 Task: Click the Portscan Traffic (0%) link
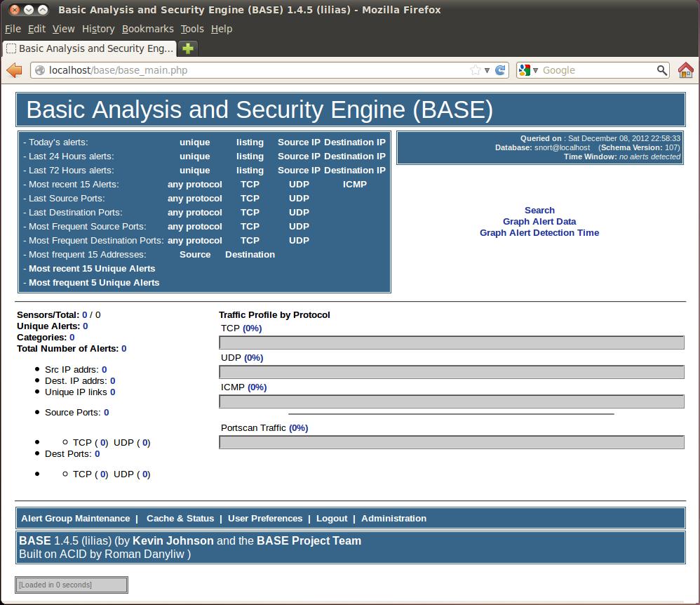point(299,428)
